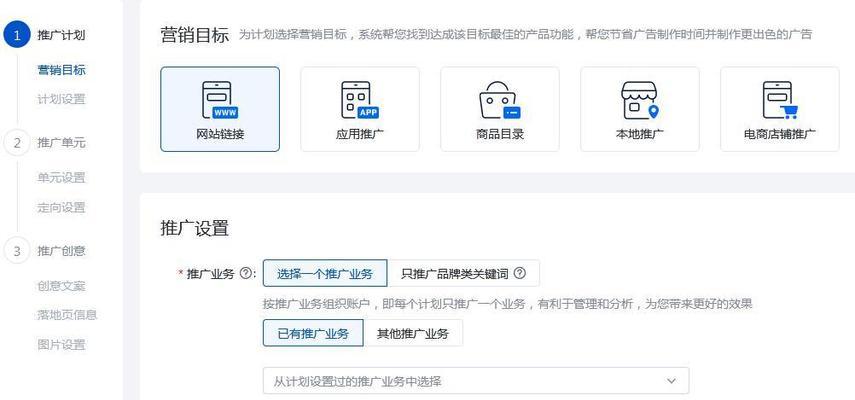
Task: Open help icon beside 只推广品牌类关键词
Action: 520,274
